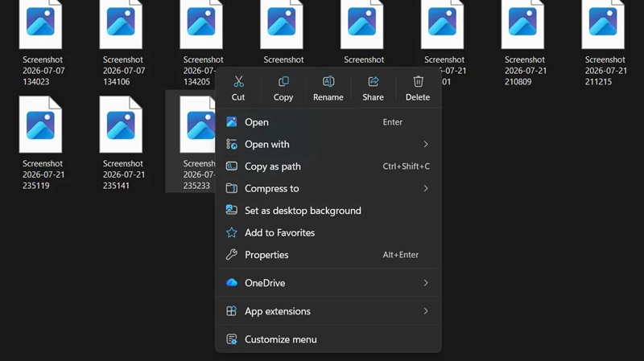Select Set as desktop background
Screen dimensions: 644x361
pos(328,211)
